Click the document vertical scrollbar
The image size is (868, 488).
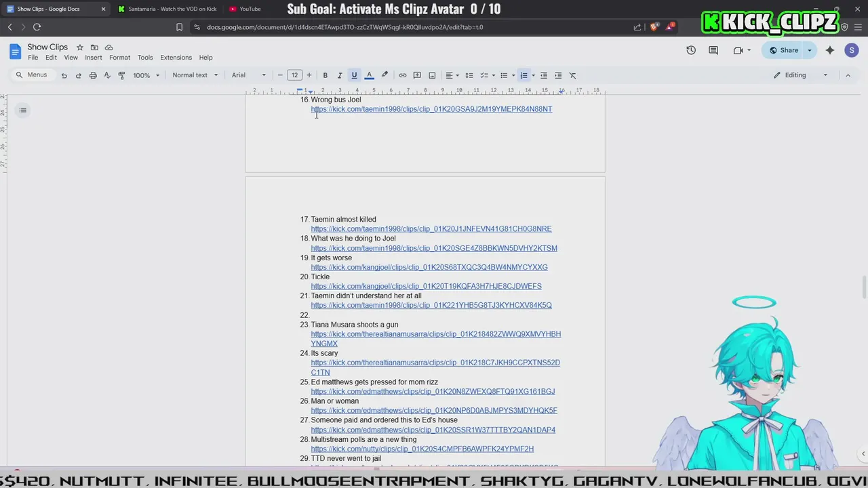point(863,287)
